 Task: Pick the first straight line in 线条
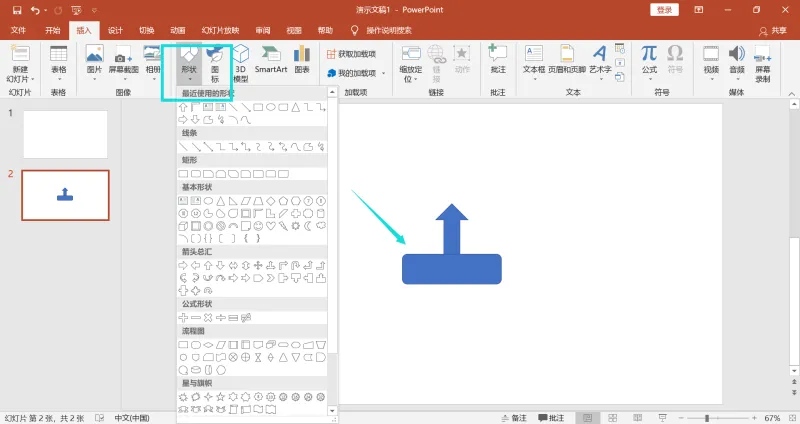pos(183,147)
